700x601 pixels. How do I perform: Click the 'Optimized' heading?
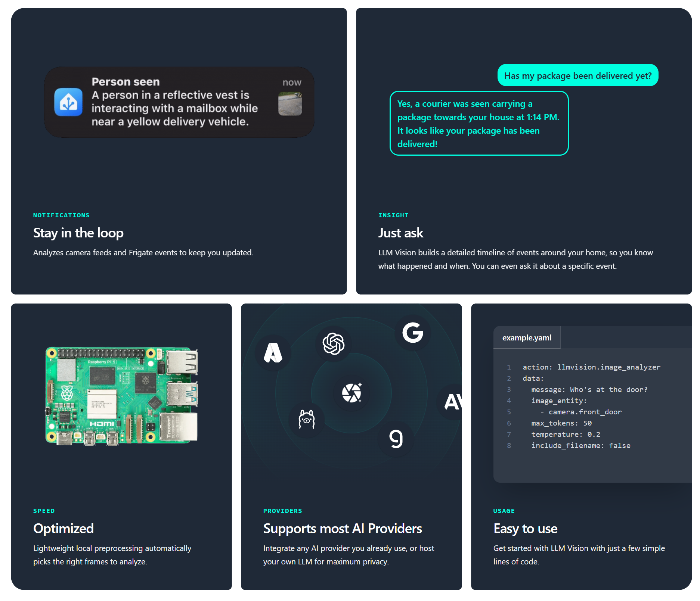click(x=64, y=529)
